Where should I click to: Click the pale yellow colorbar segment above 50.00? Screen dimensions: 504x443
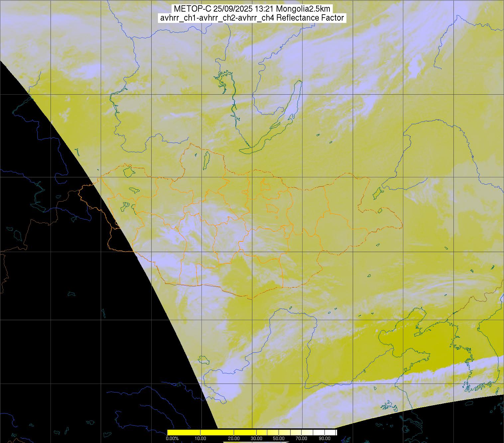(284, 432)
